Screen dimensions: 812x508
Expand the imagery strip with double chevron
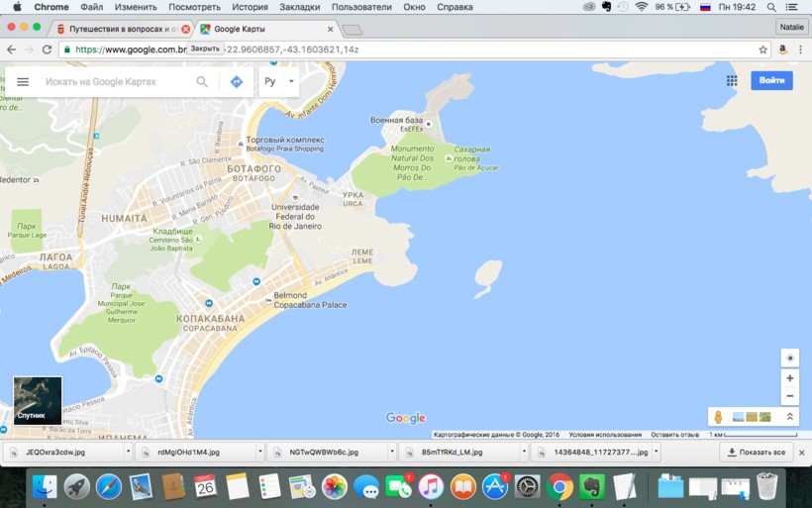[789, 417]
